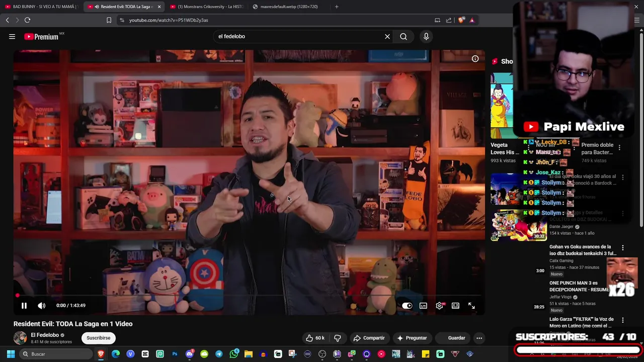644x362 pixels.
Task: Reload the page
Action: pyautogui.click(x=27, y=20)
